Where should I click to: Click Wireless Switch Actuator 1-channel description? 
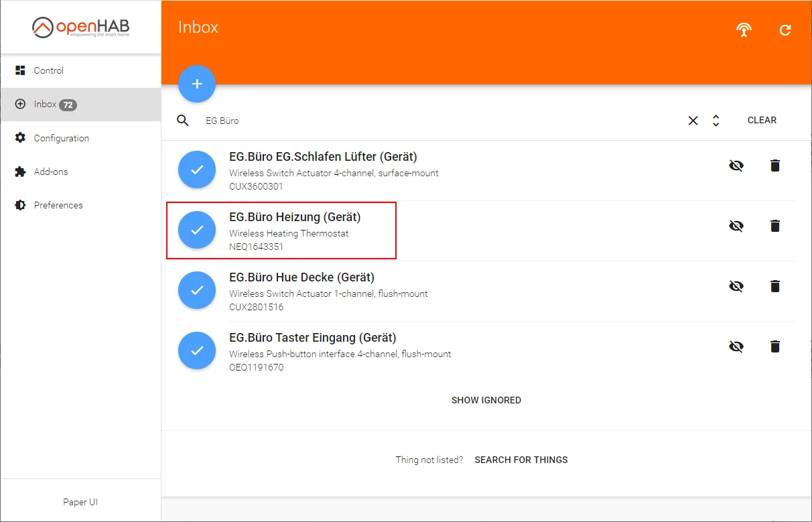pyautogui.click(x=328, y=293)
